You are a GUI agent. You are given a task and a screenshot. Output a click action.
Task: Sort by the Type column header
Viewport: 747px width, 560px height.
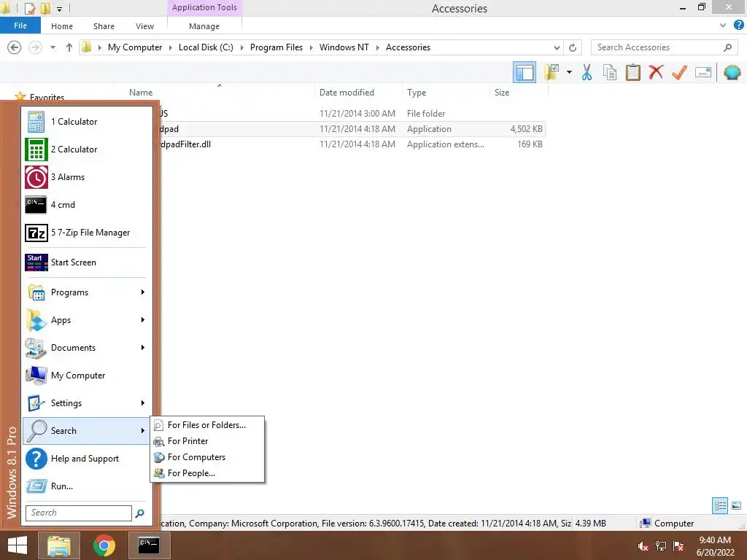coord(417,93)
